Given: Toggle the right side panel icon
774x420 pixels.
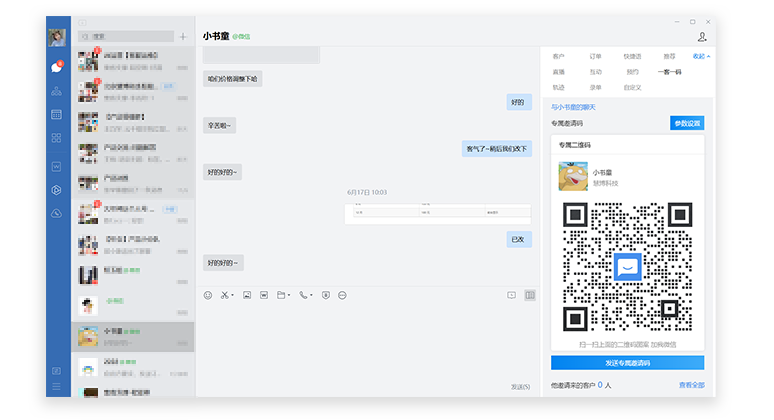Looking at the screenshot, I should 530,295.
